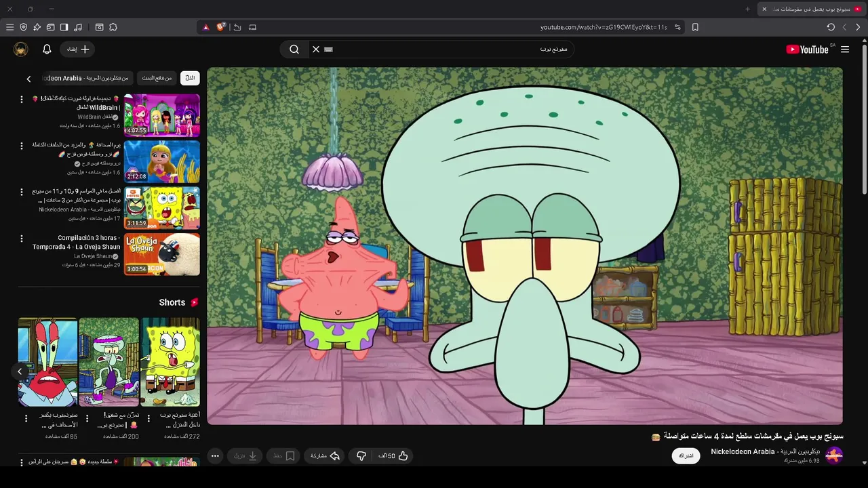The image size is (868, 488).
Task: Show previous Shorts with left arrow
Action: (x=20, y=371)
